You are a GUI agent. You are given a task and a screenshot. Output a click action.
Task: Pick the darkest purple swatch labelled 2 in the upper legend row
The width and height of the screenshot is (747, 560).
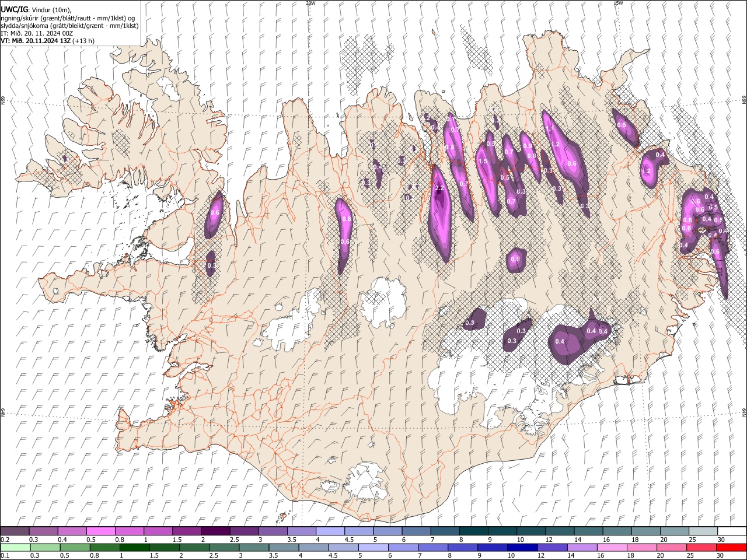[215, 531]
